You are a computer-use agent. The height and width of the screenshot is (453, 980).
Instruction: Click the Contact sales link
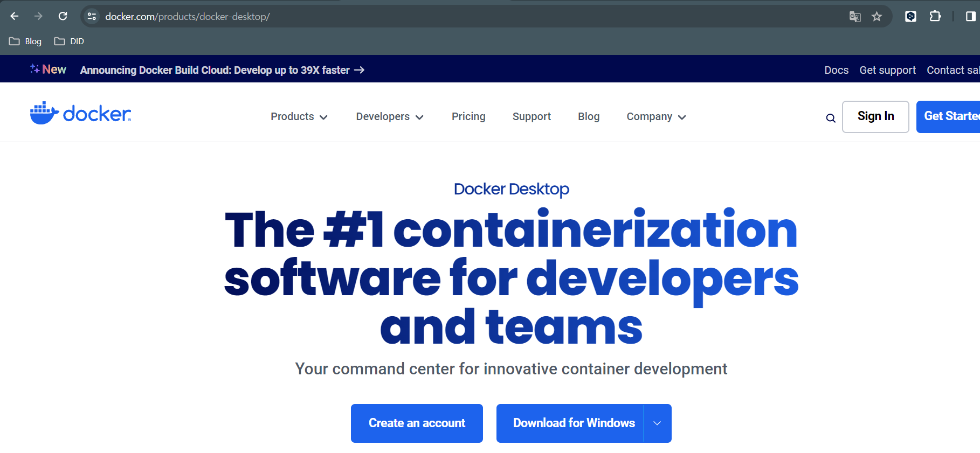[x=953, y=71]
